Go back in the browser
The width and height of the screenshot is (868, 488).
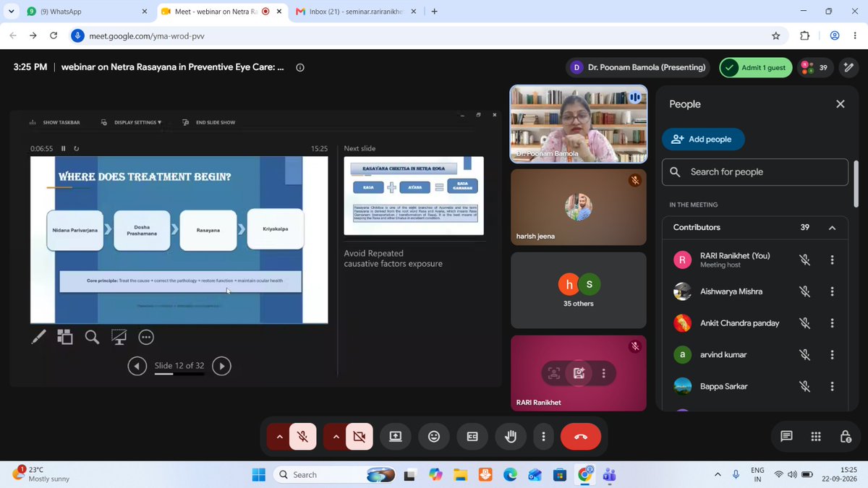pyautogui.click(x=13, y=35)
